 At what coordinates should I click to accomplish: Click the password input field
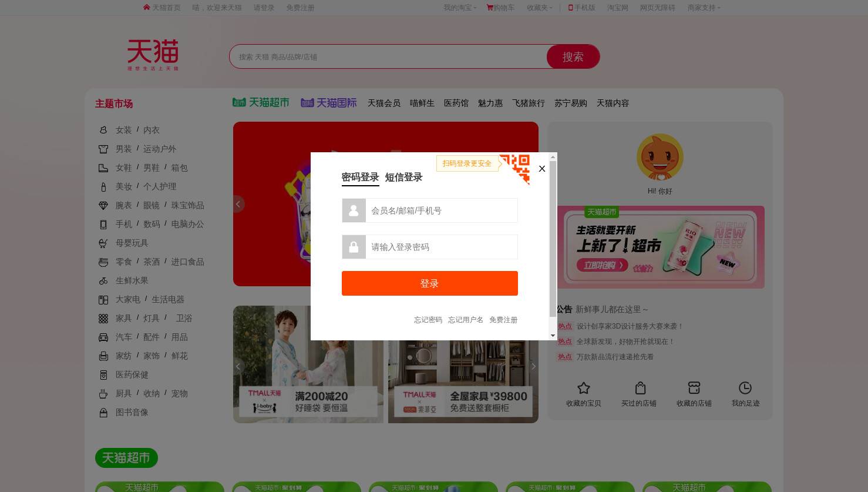(x=430, y=247)
